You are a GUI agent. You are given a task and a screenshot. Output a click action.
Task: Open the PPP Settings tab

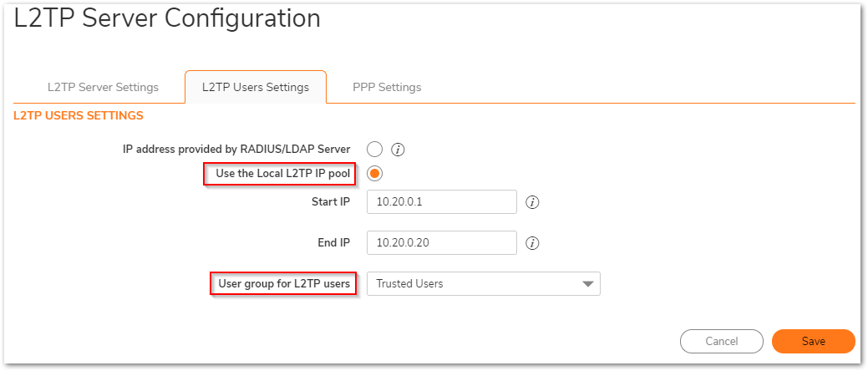point(387,87)
